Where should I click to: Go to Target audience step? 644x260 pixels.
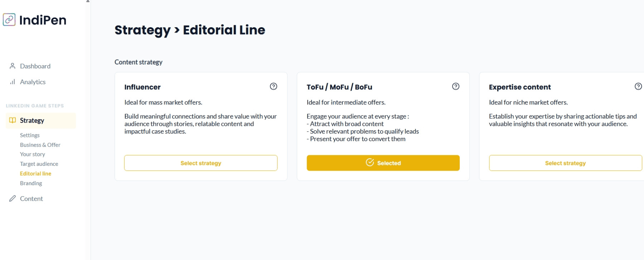[39, 164]
